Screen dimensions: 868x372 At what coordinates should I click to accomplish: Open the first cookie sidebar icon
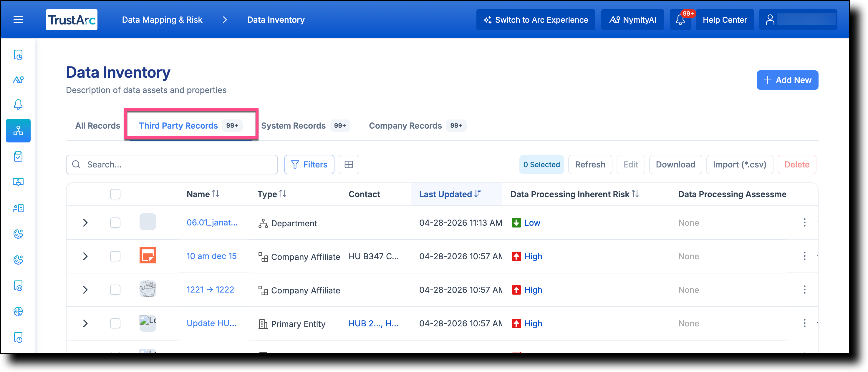pyautogui.click(x=18, y=234)
